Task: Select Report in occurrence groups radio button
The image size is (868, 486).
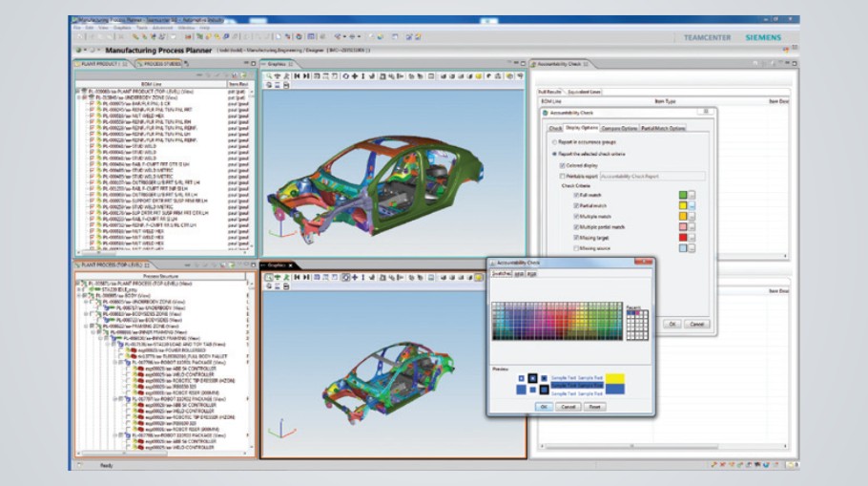Action: pos(556,141)
